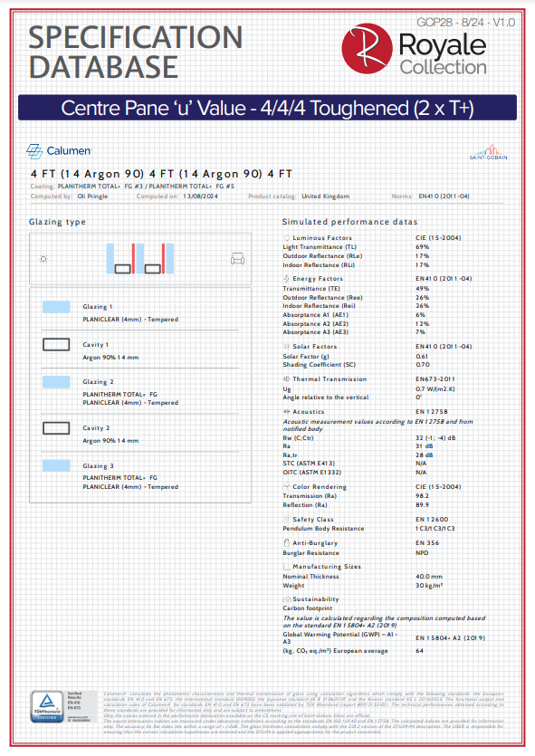Click the 'Absorptance A2 (AE2)' row
The height and width of the screenshot is (756, 535).
(356, 324)
